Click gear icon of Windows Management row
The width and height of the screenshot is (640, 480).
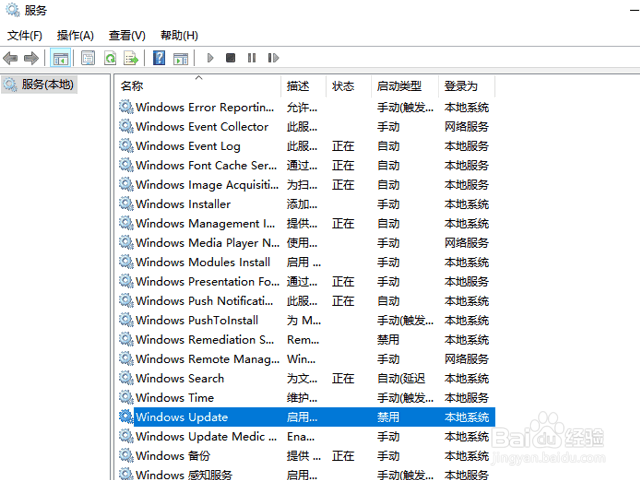(x=126, y=223)
